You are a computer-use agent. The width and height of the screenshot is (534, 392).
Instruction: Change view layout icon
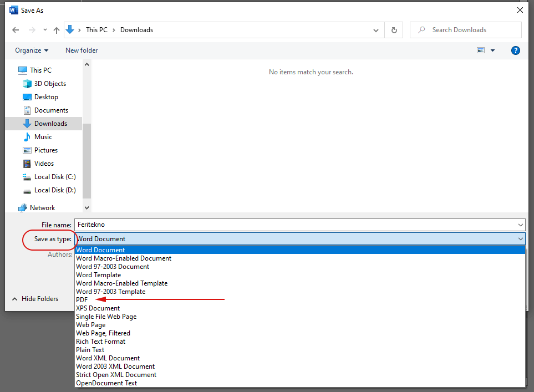coord(481,50)
